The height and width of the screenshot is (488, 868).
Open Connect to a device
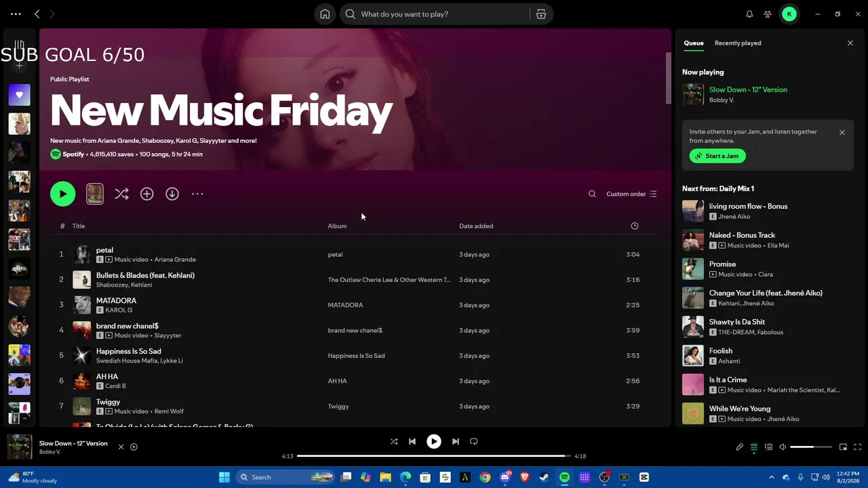768,447
